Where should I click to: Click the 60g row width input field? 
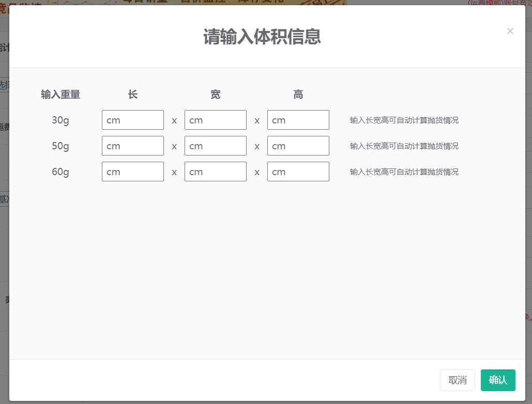[216, 172]
